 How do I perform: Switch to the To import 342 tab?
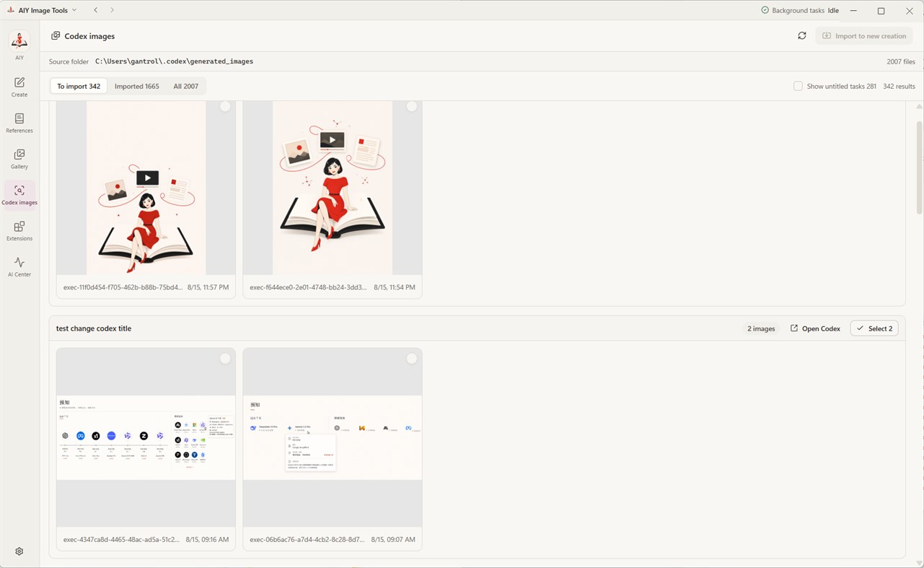pos(79,86)
